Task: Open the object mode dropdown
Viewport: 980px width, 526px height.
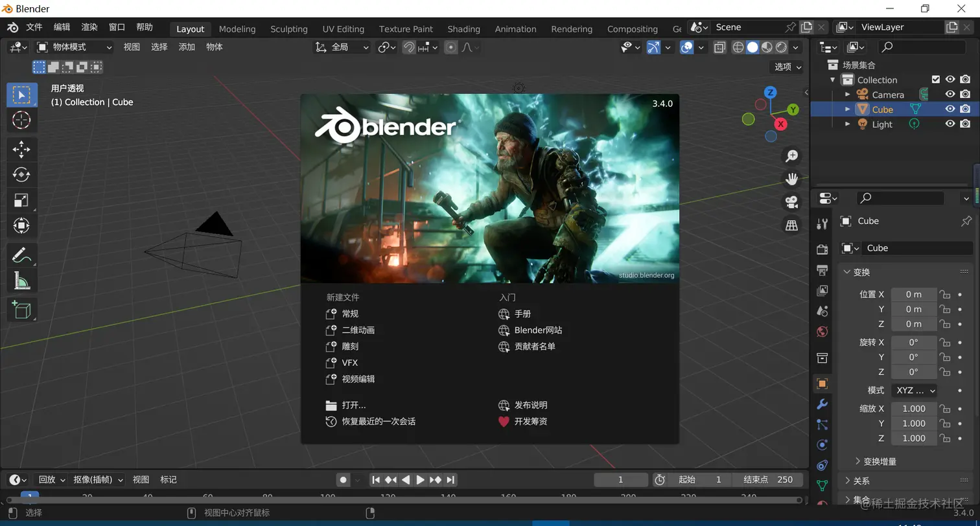Action: [75, 47]
